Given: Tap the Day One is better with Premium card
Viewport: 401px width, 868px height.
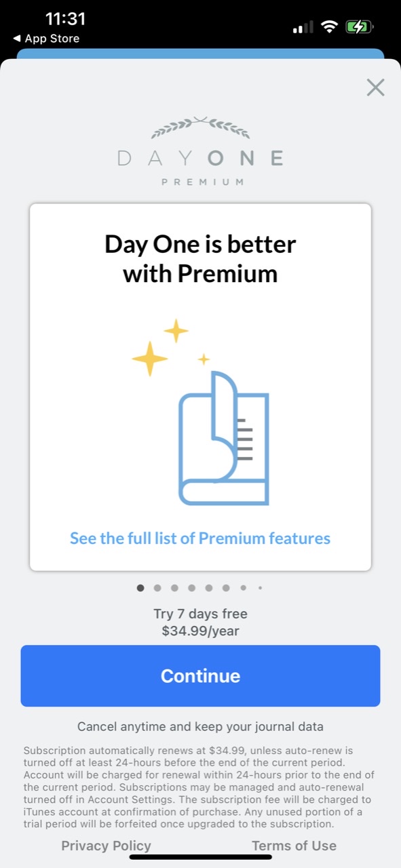Looking at the screenshot, I should click(x=200, y=387).
